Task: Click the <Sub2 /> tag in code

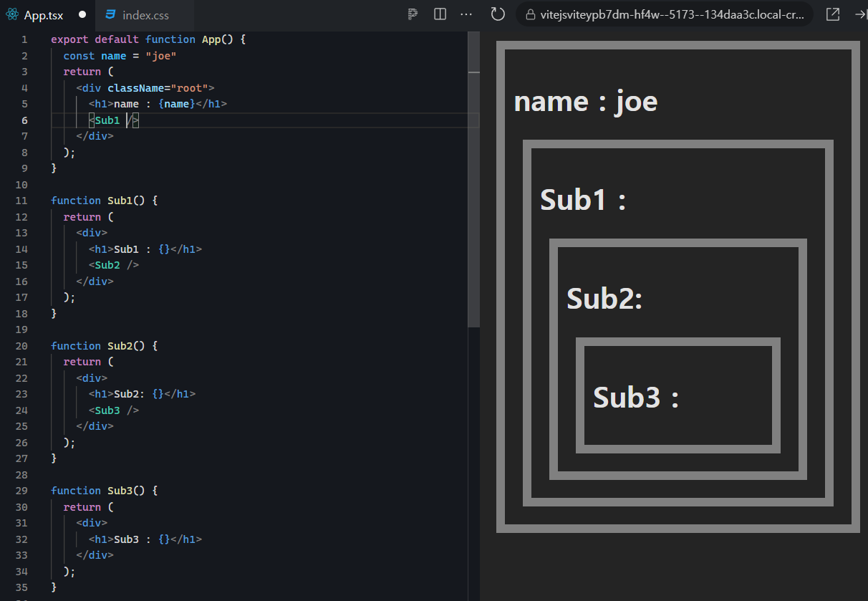Action: pyautogui.click(x=113, y=265)
